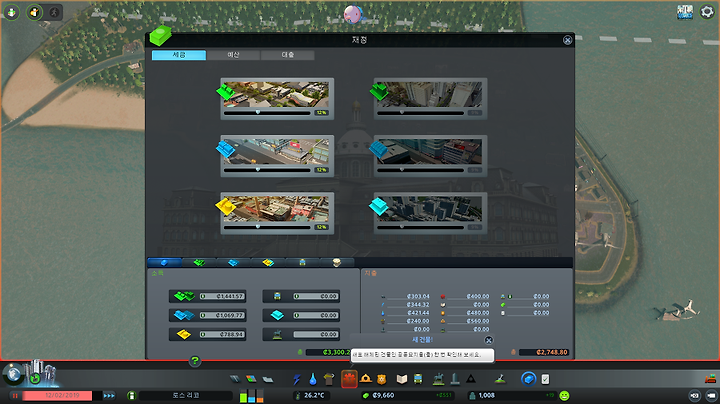Click the commercial income value ₡1,069.77
720x404 pixels.
(x=222, y=315)
